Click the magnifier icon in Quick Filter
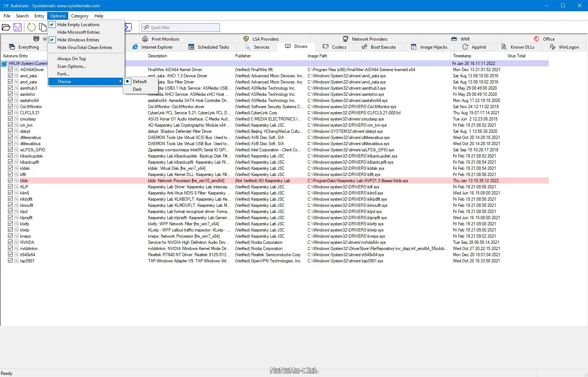 [146, 27]
